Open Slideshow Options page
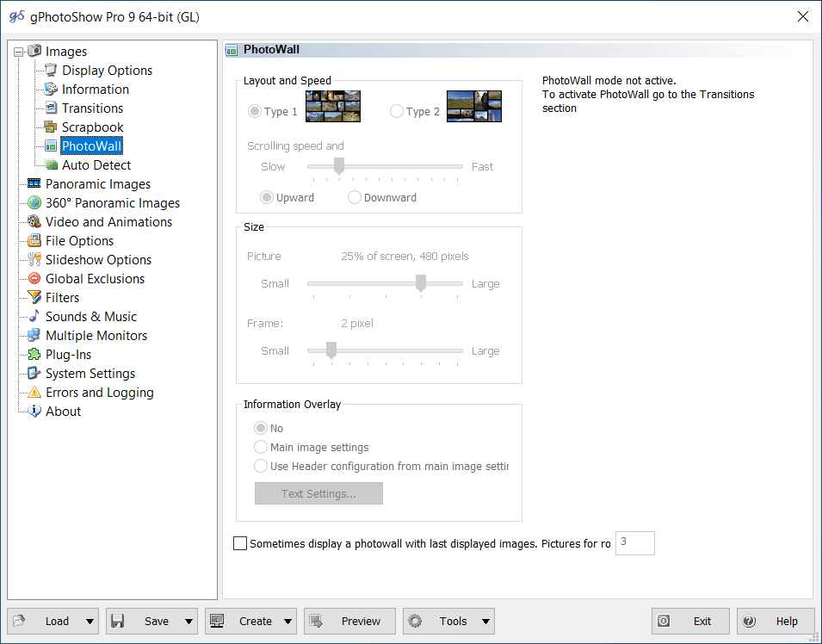822x644 pixels. pos(98,260)
